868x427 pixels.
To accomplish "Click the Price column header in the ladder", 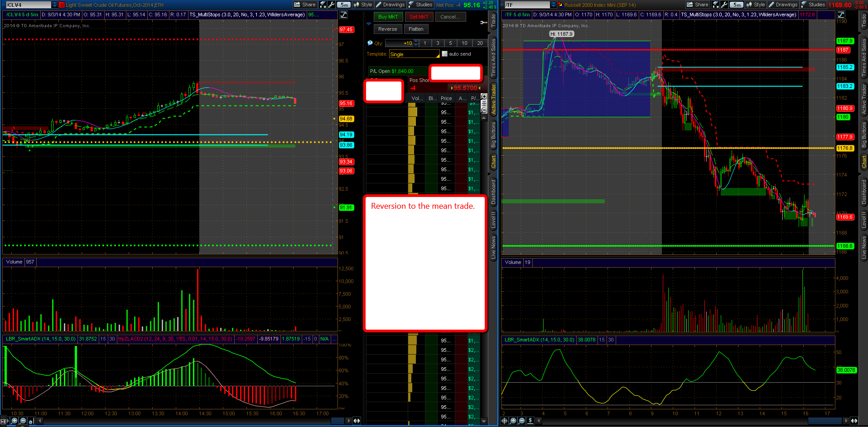I will [446, 98].
